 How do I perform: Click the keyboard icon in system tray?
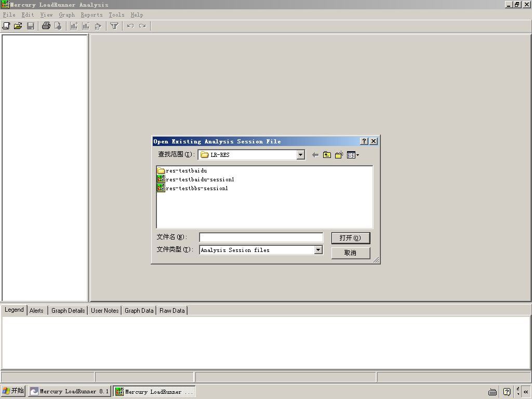tap(493, 392)
